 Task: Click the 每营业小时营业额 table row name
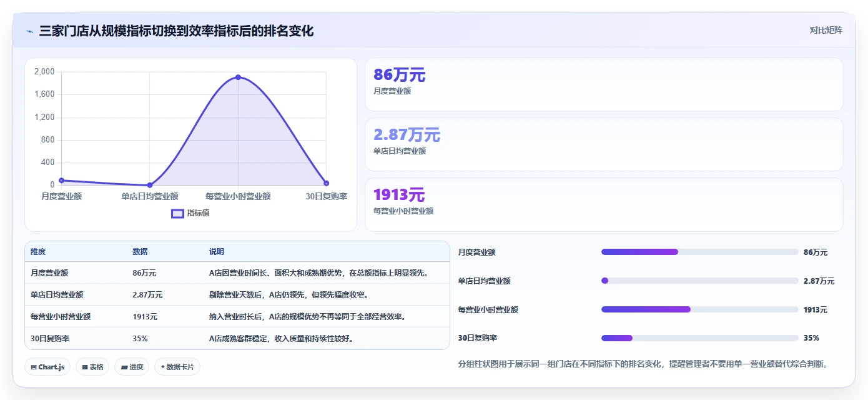pyautogui.click(x=61, y=317)
